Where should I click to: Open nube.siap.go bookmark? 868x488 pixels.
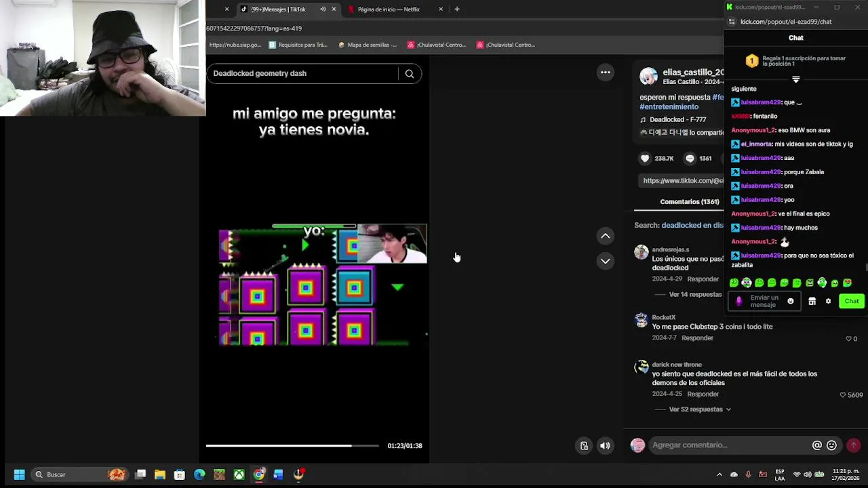pos(235,45)
